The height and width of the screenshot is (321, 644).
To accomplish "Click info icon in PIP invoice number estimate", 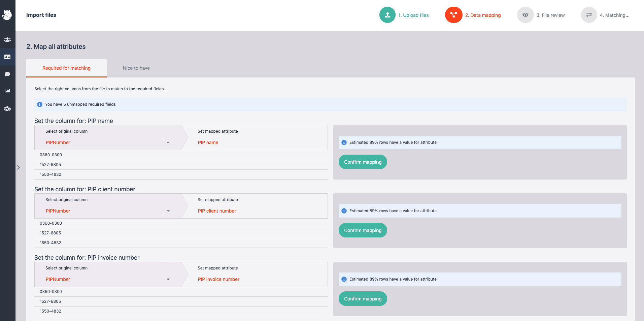I will 344,279.
